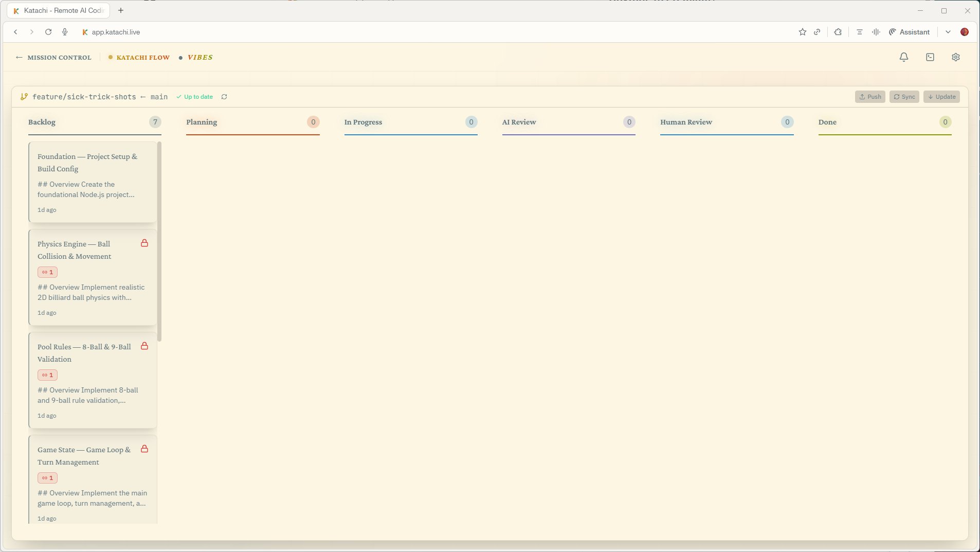Click the lock icon on Physics Engine card
The height and width of the screenshot is (552, 980).
coord(145,243)
